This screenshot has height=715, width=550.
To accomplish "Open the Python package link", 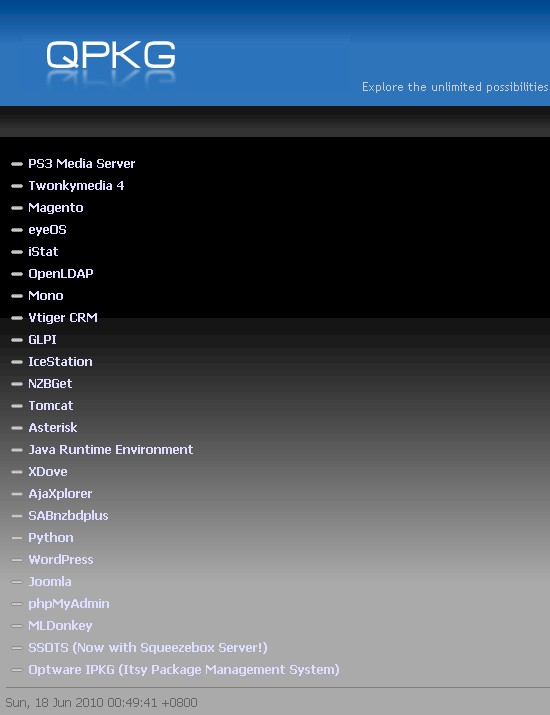I will tap(51, 538).
